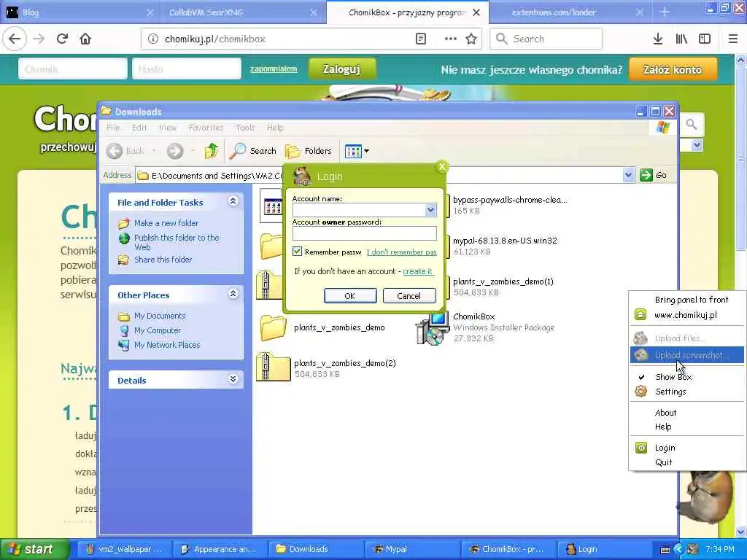This screenshot has width=747, height=560.
Task: Reload the page in the browser
Action: 62,39
